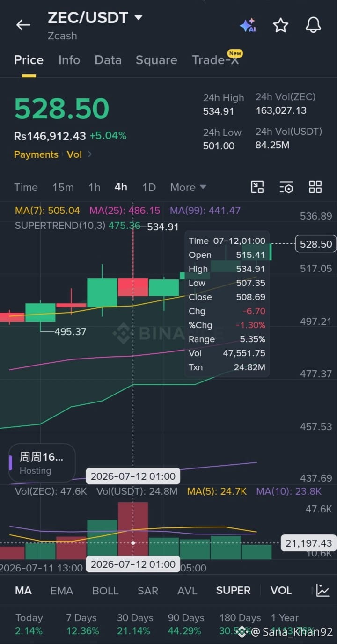Click the 24h High value 534.91

pyautogui.click(x=219, y=111)
